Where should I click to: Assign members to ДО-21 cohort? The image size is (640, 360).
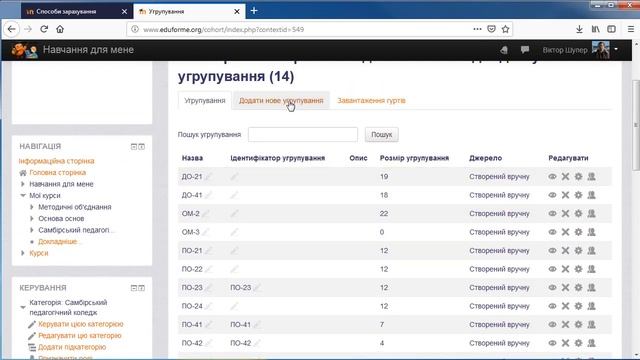[x=591, y=177]
